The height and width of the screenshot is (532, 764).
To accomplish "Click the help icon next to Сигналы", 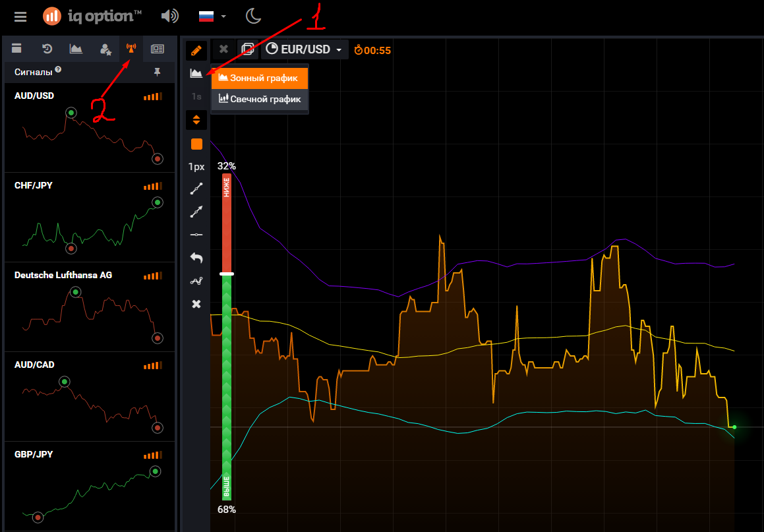I will coord(59,69).
